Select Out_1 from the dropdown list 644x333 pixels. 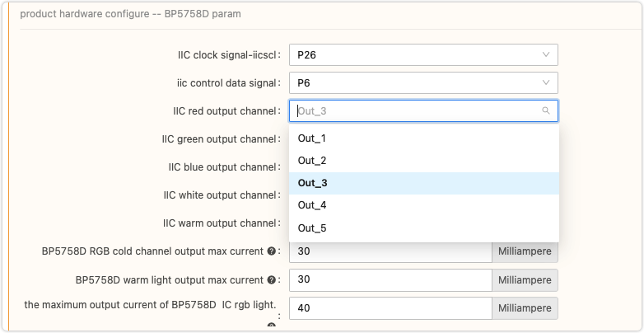click(x=424, y=138)
